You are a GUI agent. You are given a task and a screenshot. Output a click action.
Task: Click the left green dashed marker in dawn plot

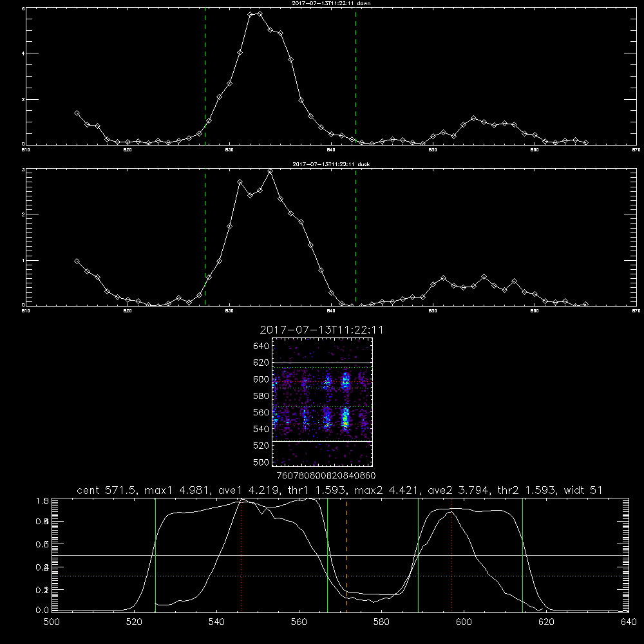coord(205,76)
